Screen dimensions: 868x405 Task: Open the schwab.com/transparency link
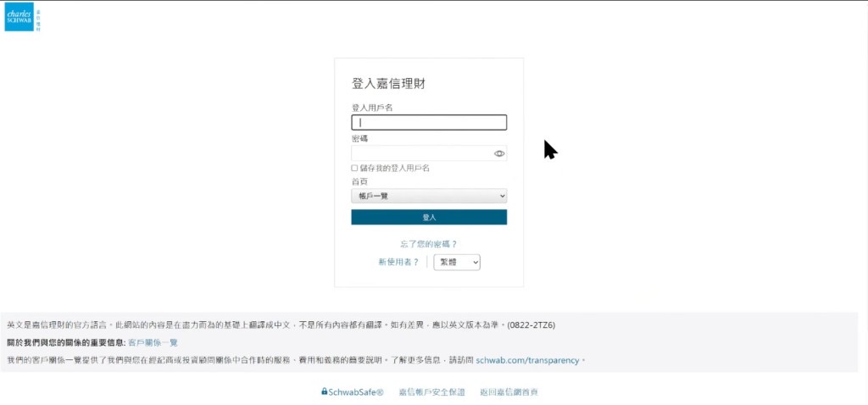pyautogui.click(x=527, y=360)
